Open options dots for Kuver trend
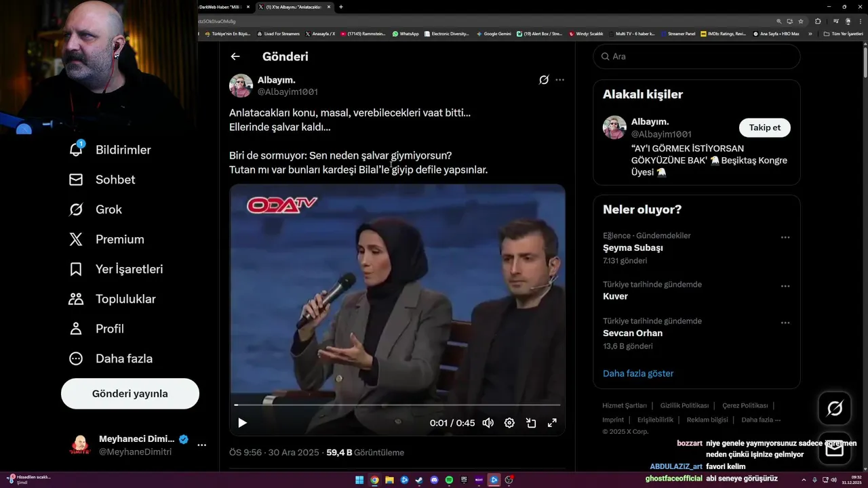 tap(785, 286)
